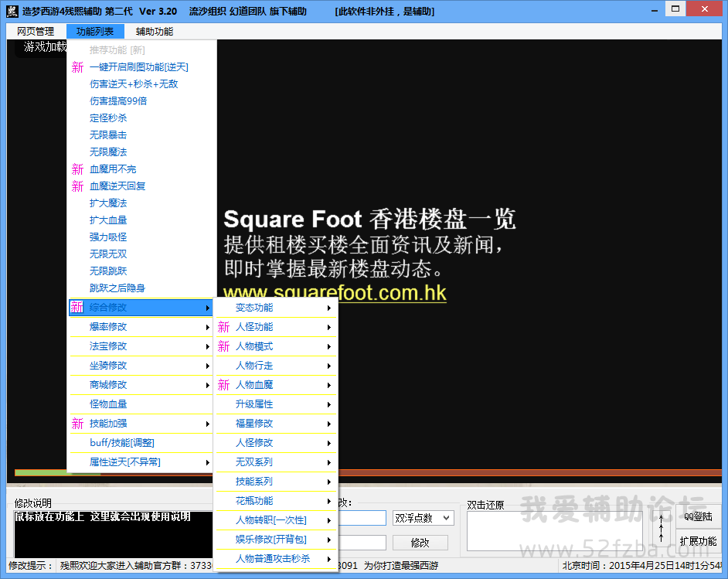The image size is (728, 579).
Task: Open 人物行走 submenu
Action: point(275,366)
